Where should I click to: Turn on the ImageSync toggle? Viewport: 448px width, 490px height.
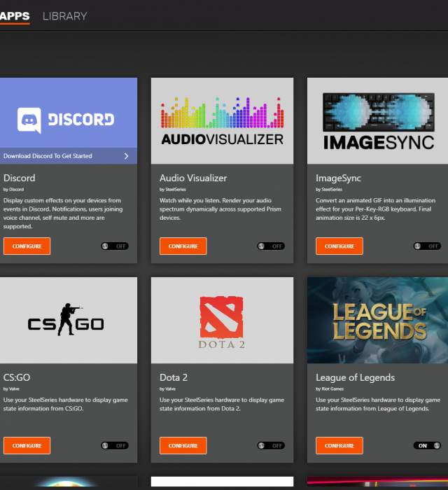[x=427, y=246]
